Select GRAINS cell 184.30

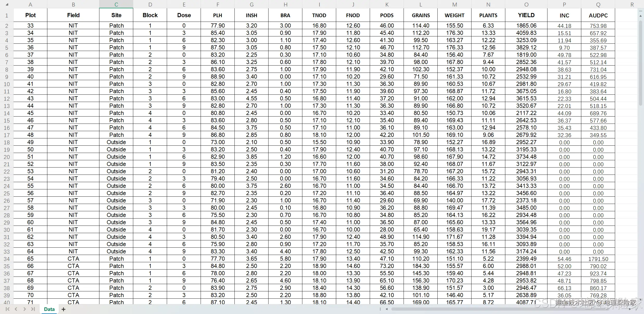point(421,266)
